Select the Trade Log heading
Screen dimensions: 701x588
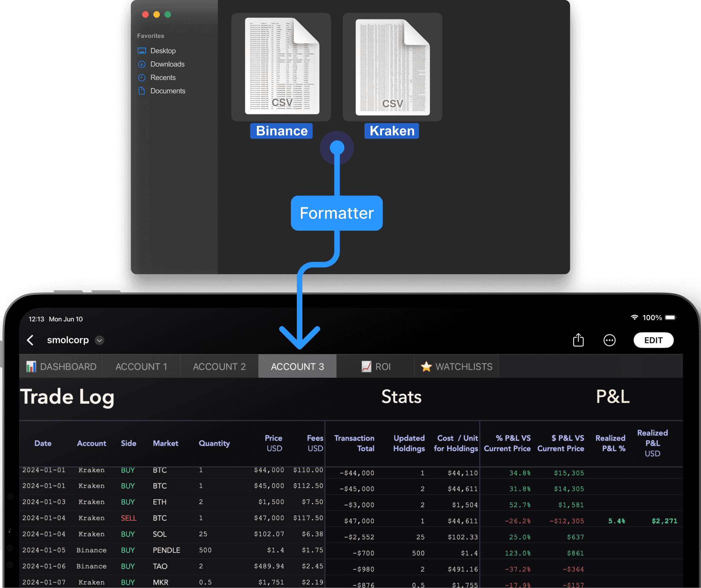tap(67, 397)
